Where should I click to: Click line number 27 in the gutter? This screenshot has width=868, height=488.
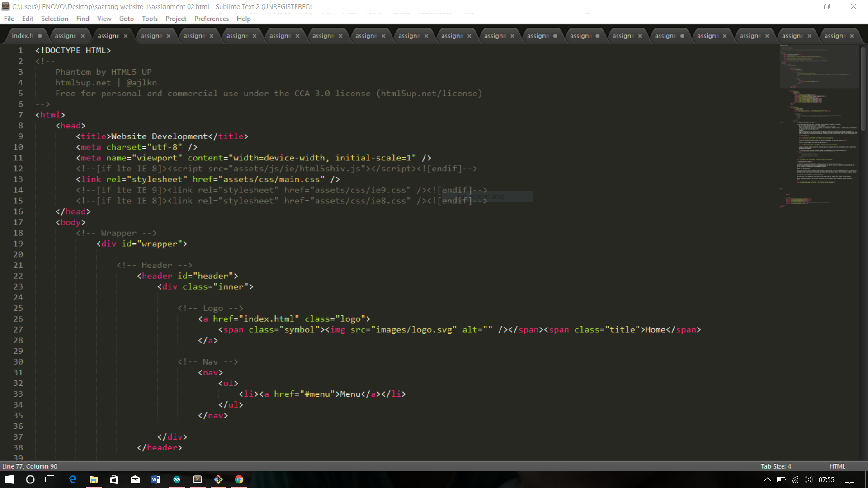(x=18, y=329)
